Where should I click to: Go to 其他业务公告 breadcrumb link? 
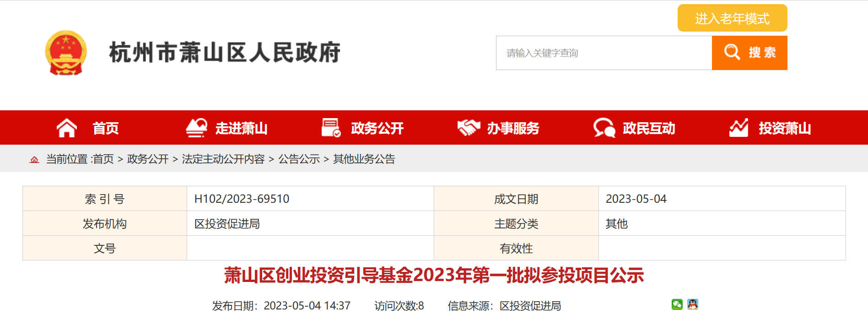tap(364, 159)
